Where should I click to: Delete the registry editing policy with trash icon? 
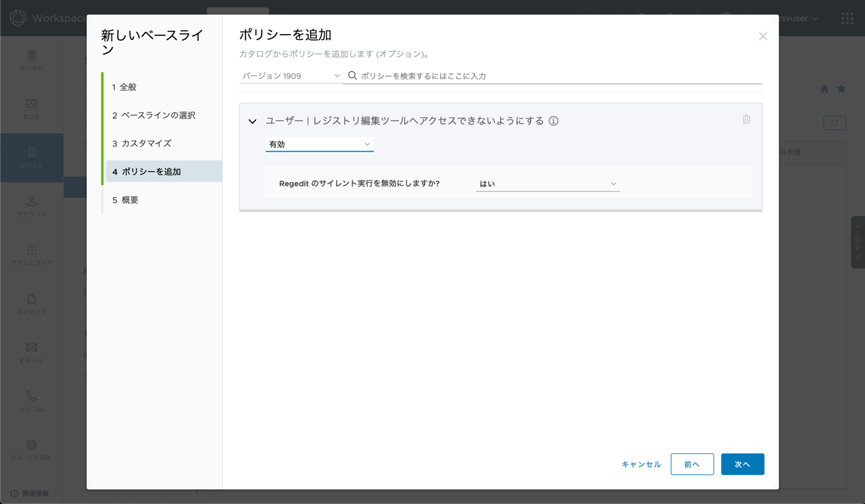746,119
